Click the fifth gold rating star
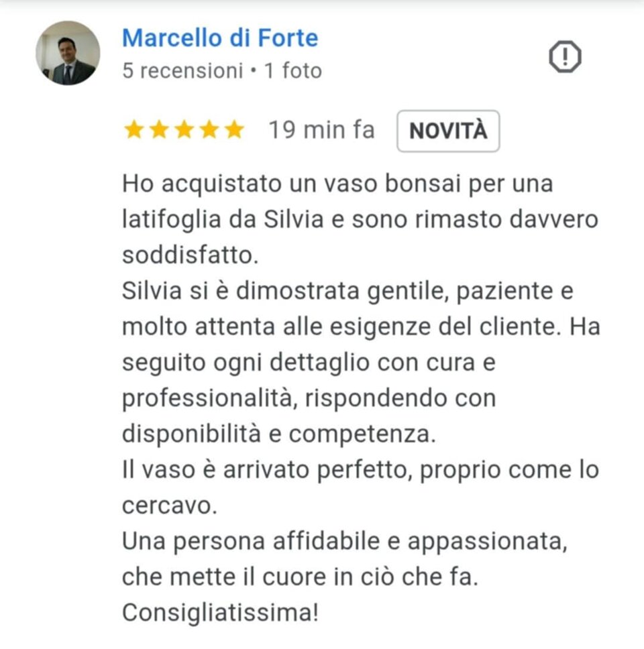The height and width of the screenshot is (649, 644). [234, 129]
